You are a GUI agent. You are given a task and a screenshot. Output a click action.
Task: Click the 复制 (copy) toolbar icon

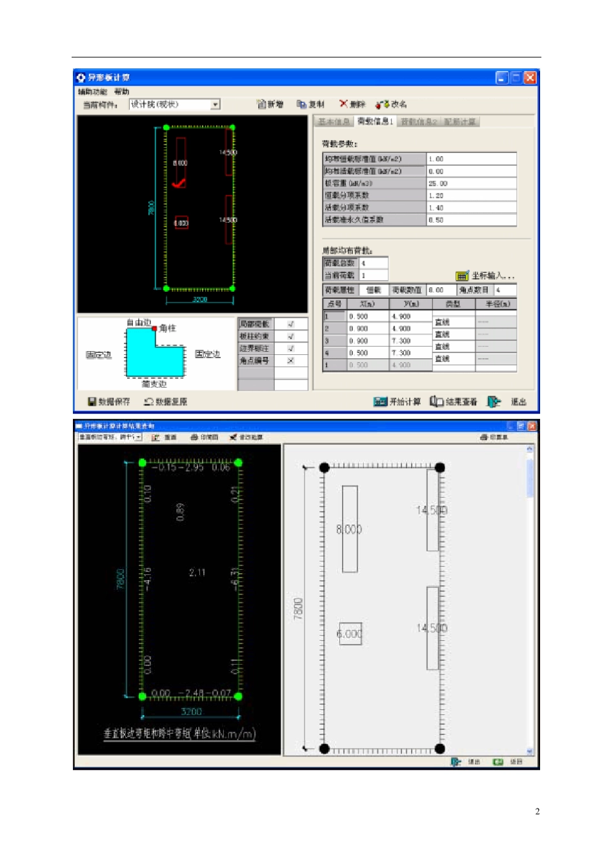click(x=301, y=104)
